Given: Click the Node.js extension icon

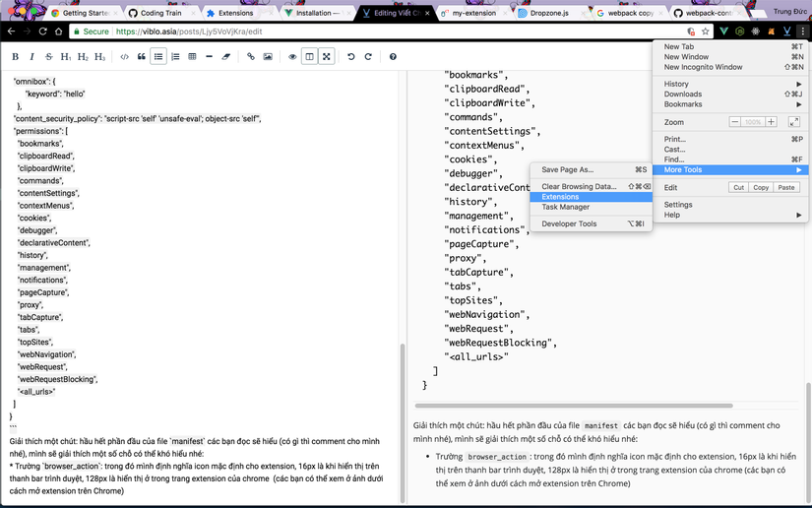Looking at the screenshot, I should tap(740, 32).
